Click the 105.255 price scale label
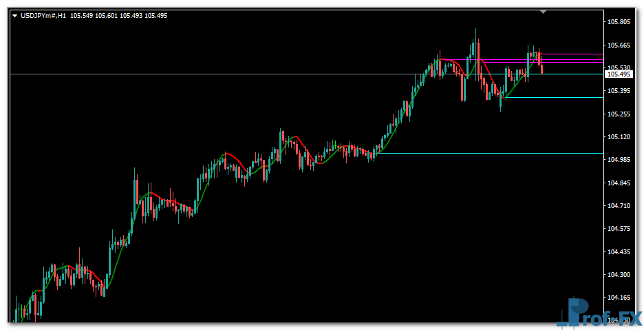 619,114
